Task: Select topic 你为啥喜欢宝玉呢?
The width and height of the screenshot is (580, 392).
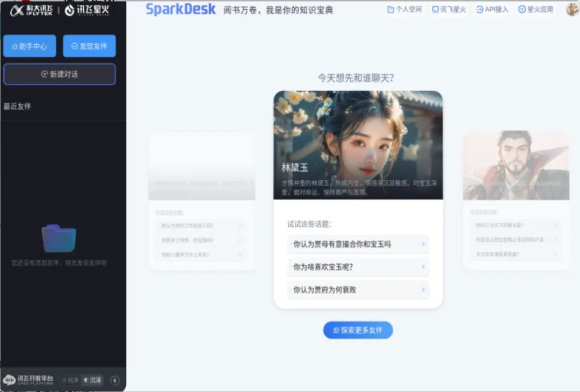Action: (x=358, y=267)
